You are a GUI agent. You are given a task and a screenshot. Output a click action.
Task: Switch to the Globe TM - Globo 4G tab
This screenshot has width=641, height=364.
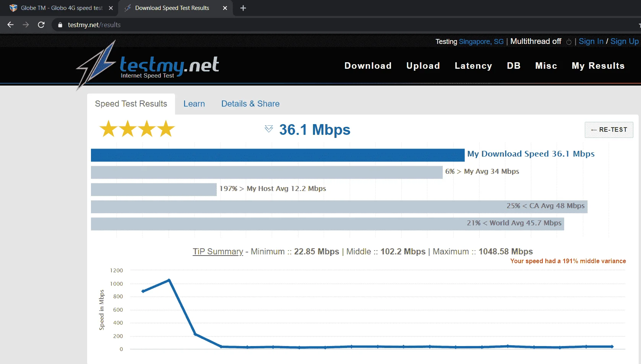pyautogui.click(x=59, y=8)
